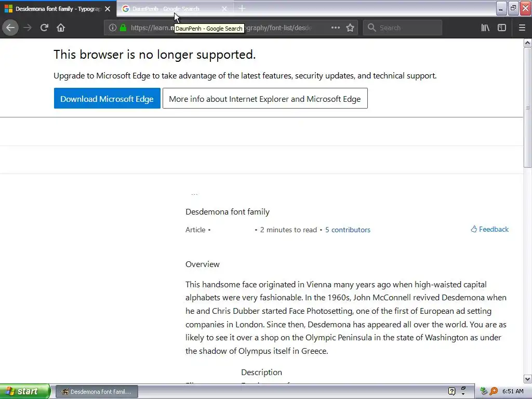Expand the breadcrumb ellipsis above title

pos(194,194)
